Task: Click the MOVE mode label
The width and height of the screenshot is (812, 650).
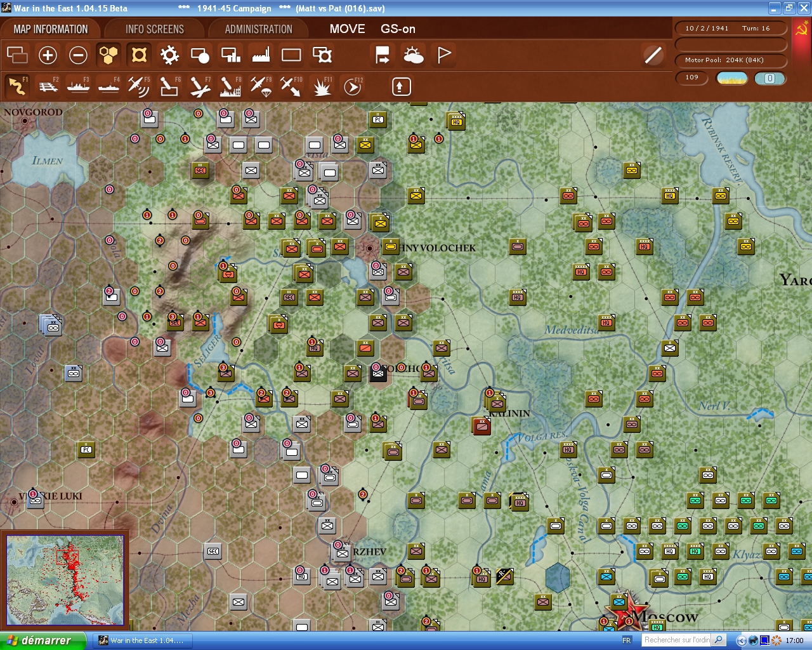Action: [x=348, y=29]
